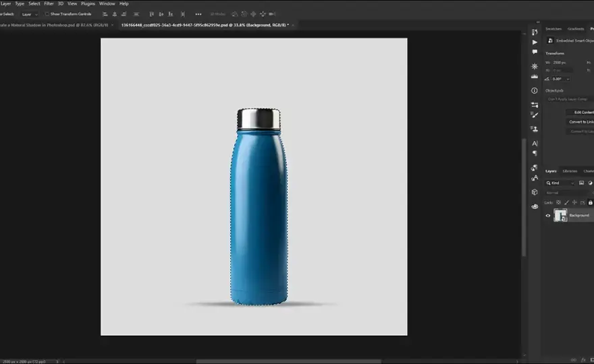Align bottom edges in options bar

coord(171,14)
